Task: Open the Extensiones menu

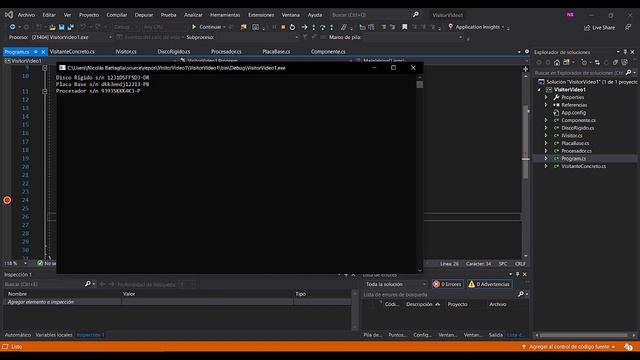Action: click(x=261, y=15)
